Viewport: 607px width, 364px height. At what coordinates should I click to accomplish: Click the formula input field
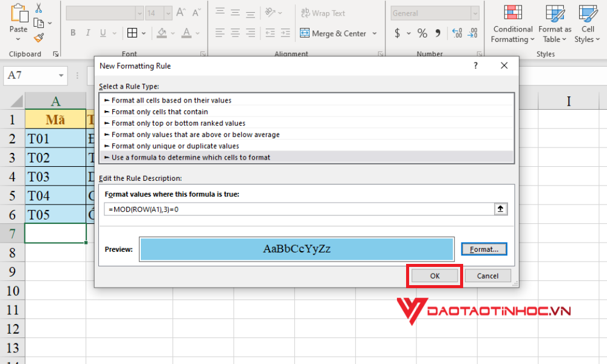point(299,209)
